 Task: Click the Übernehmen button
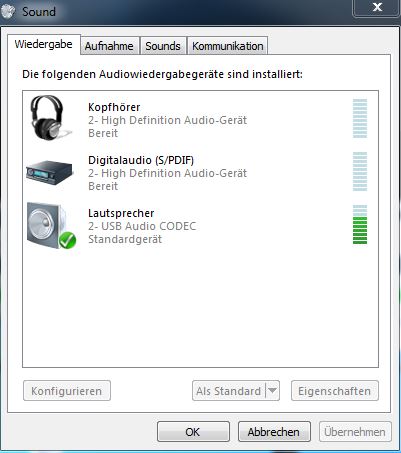pos(355,432)
